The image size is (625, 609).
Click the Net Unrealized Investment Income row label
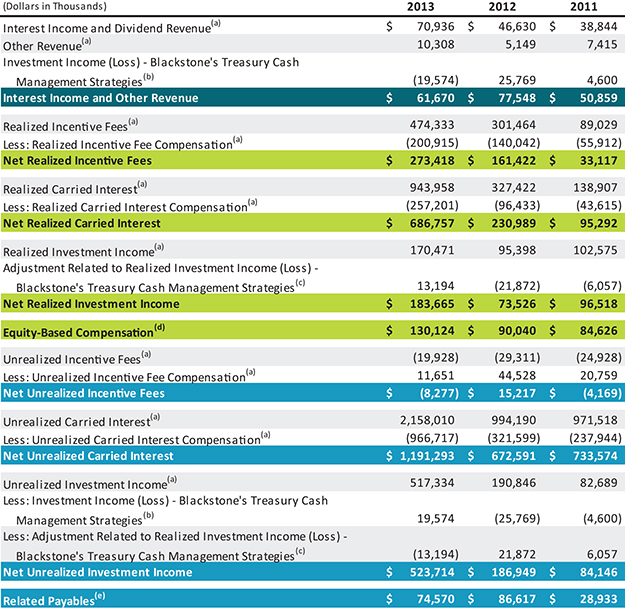coord(96,570)
